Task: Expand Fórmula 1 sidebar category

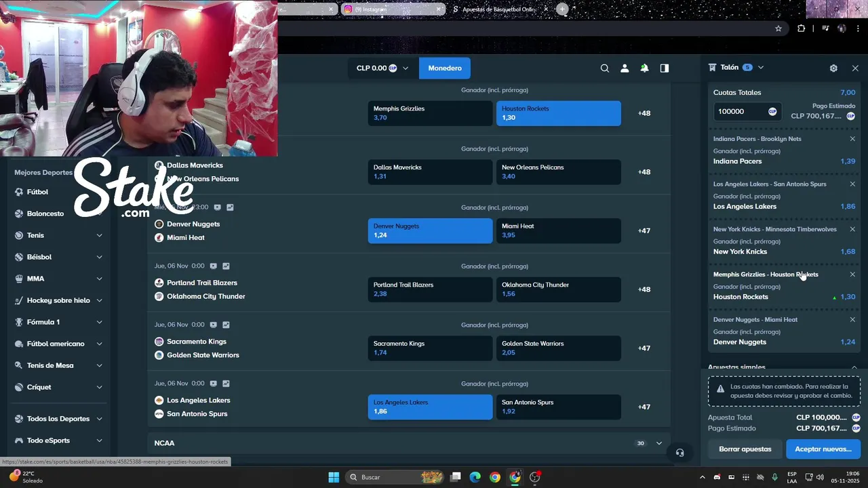Action: (99, 322)
